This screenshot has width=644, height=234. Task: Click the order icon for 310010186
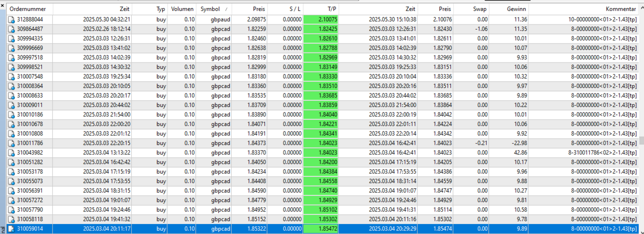(x=12, y=114)
